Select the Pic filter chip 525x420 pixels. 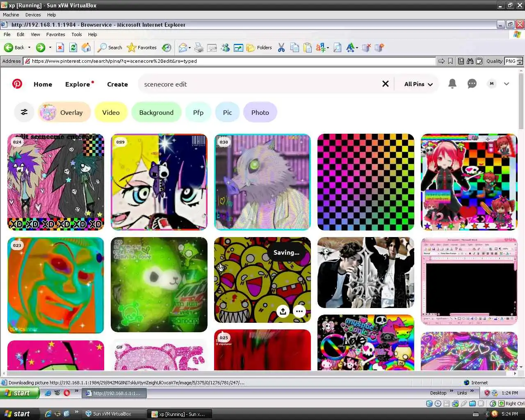coord(227,112)
